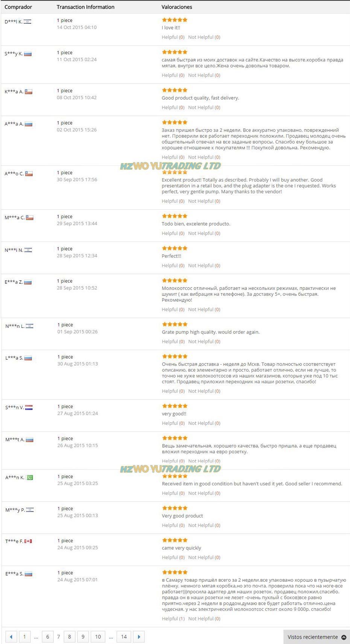Click the next page arrow
The width and height of the screenshot is (350, 644).
point(139,637)
